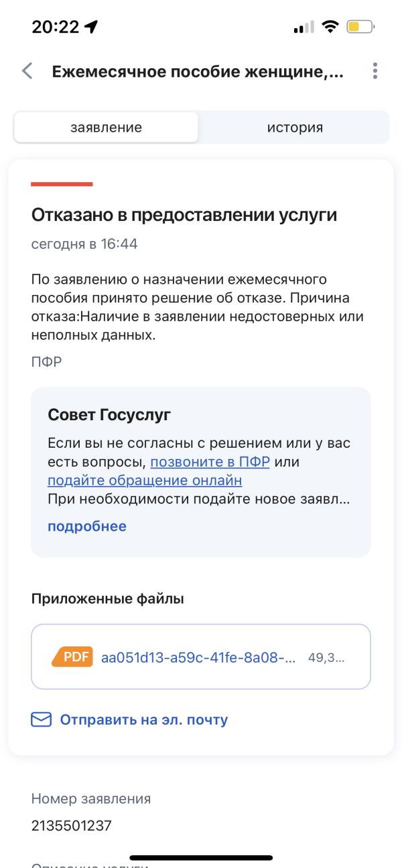This screenshot has width=402, height=868.
Task: Tap the back arrow in the header
Action: point(27,71)
